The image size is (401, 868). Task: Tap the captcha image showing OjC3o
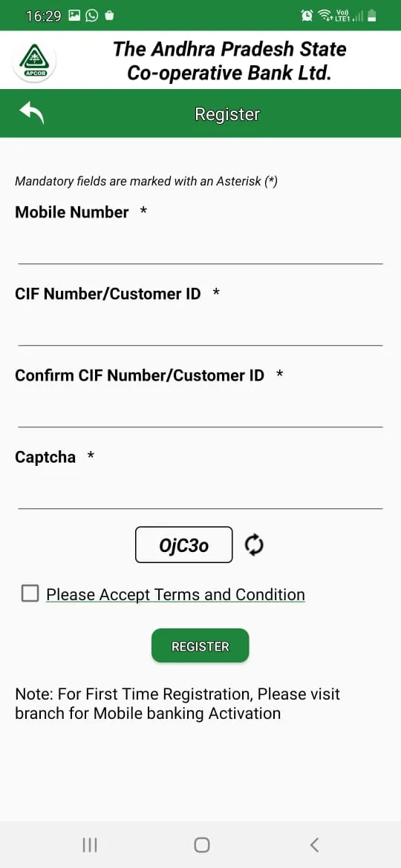pos(184,545)
